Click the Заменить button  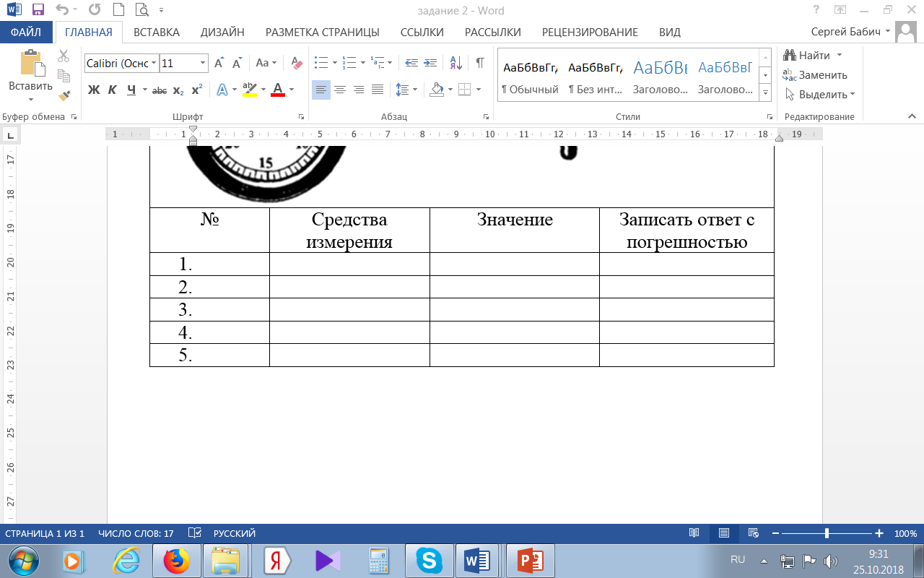815,74
